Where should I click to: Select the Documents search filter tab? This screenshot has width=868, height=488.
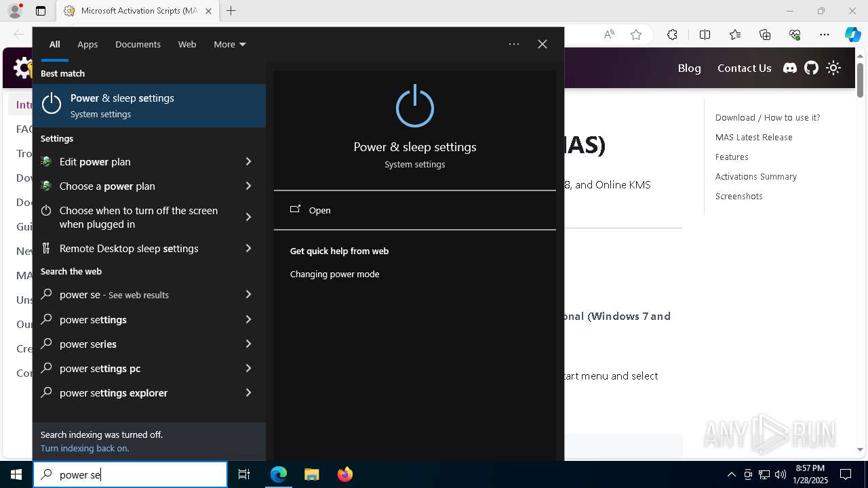(138, 44)
